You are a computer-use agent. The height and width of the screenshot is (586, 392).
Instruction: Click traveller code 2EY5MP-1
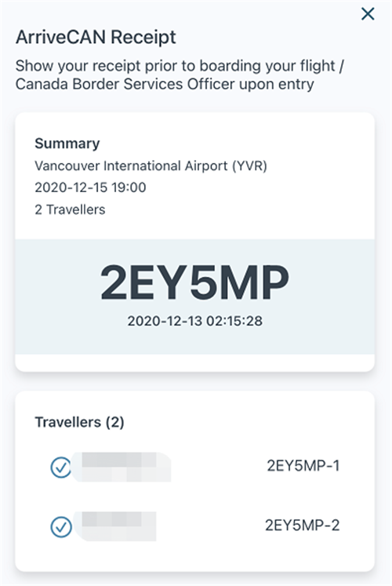(303, 466)
